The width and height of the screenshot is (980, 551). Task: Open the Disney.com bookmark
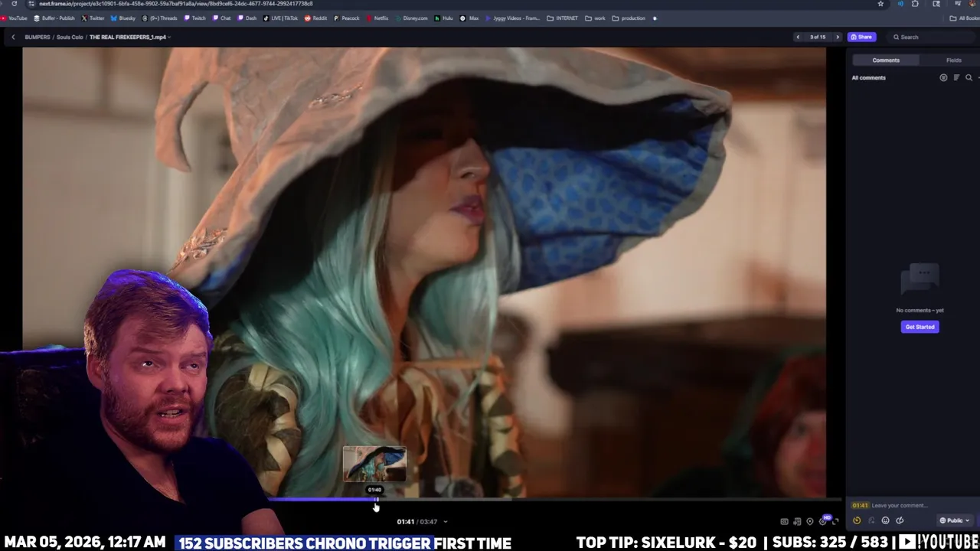click(412, 18)
